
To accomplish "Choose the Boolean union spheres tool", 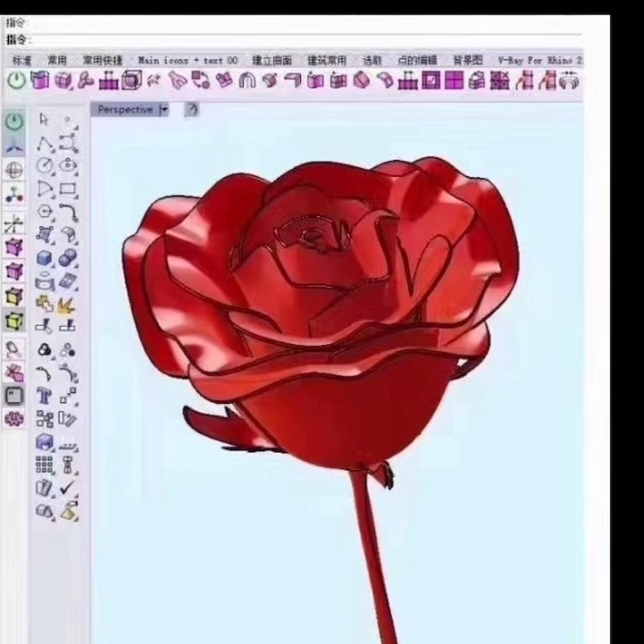I will tap(67, 258).
